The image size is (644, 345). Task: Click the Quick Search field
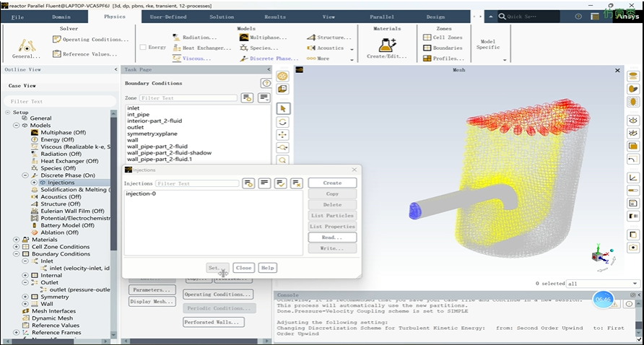[528, 17]
